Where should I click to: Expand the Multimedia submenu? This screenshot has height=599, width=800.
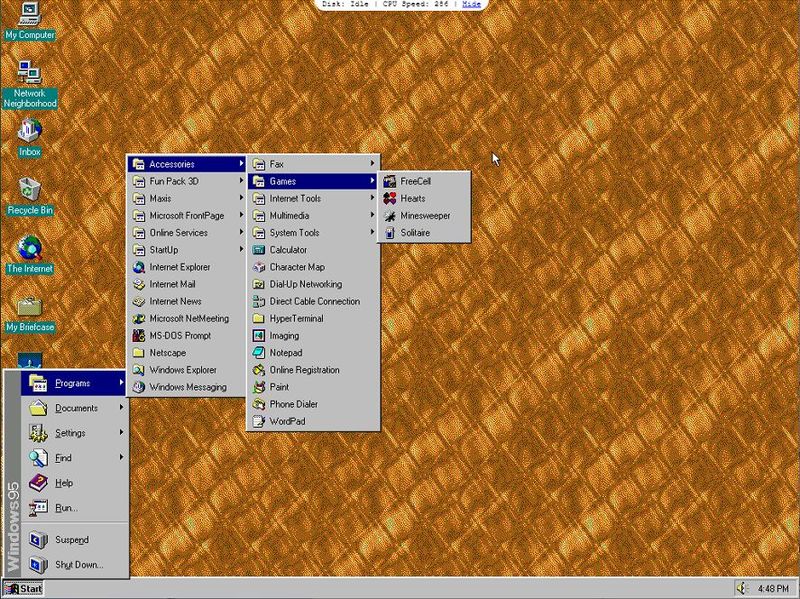pyautogui.click(x=313, y=216)
